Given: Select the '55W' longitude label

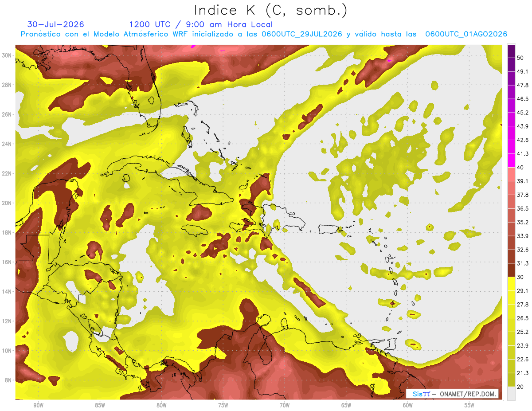Looking at the screenshot, I should (469, 405).
